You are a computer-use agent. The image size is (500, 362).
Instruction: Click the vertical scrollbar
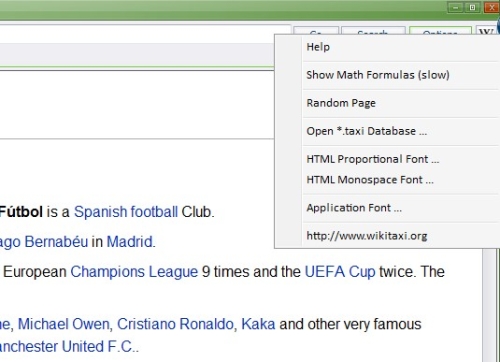point(489,305)
